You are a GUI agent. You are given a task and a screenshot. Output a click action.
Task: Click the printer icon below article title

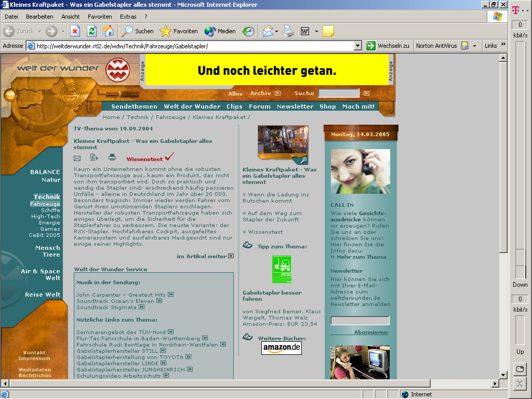point(112,157)
